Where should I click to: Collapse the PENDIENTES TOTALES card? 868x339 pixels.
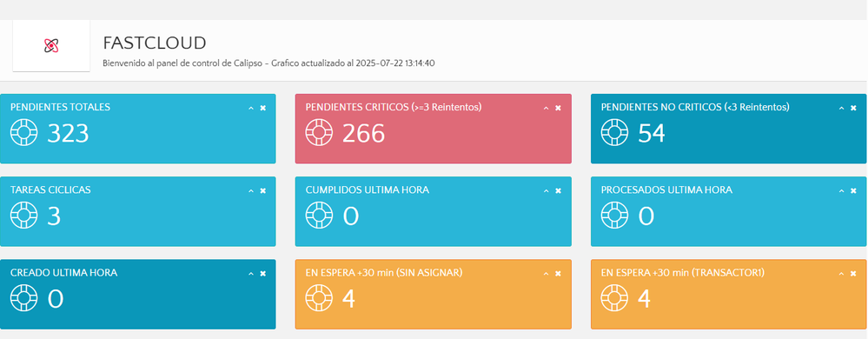click(x=251, y=108)
